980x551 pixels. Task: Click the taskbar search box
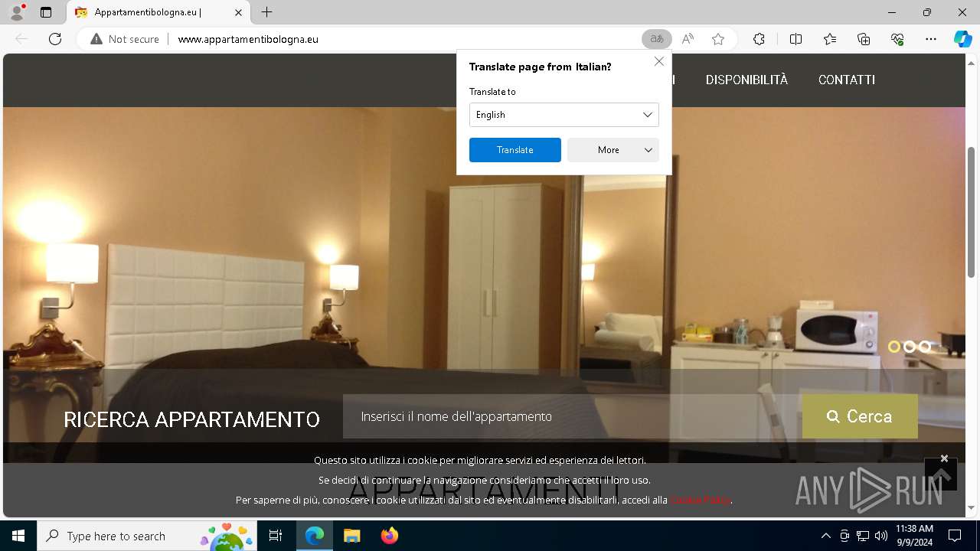(148, 536)
